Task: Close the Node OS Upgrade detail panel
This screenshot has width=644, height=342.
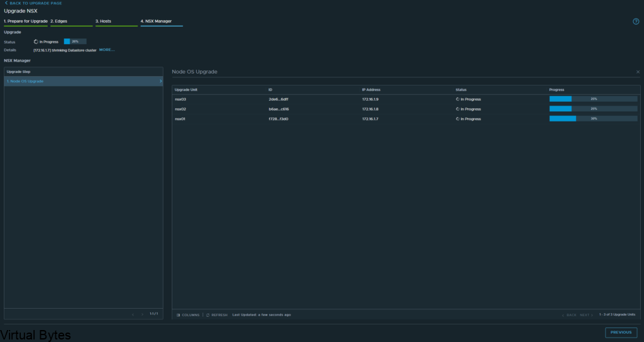Action: point(638,72)
